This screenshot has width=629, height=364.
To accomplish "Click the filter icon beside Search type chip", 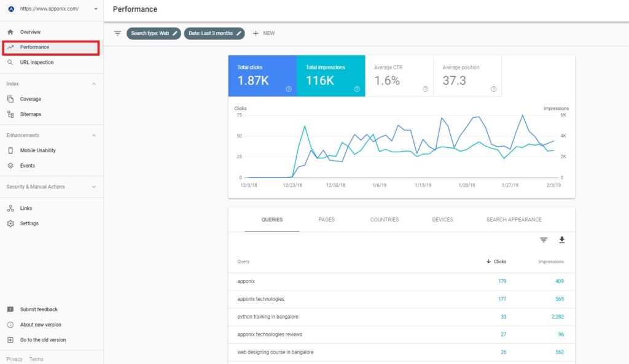I will pyautogui.click(x=117, y=33).
